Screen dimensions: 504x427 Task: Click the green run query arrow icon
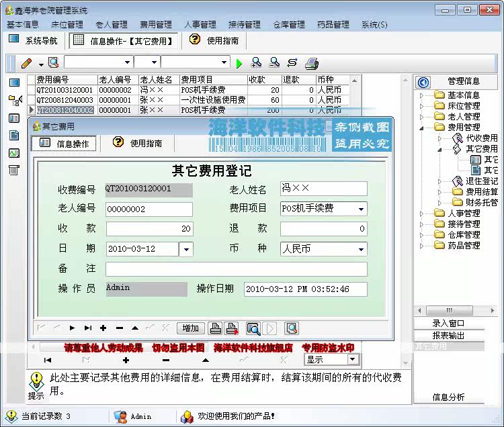pos(239,63)
